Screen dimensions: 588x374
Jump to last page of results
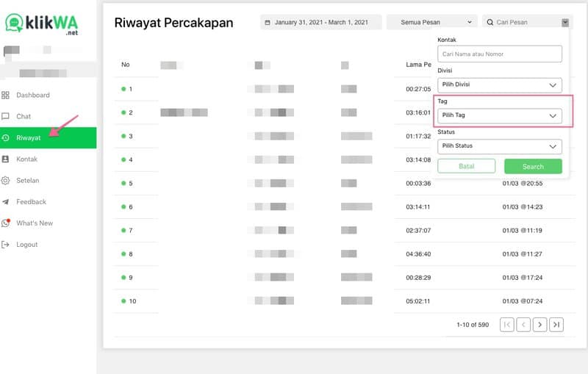pyautogui.click(x=556, y=325)
